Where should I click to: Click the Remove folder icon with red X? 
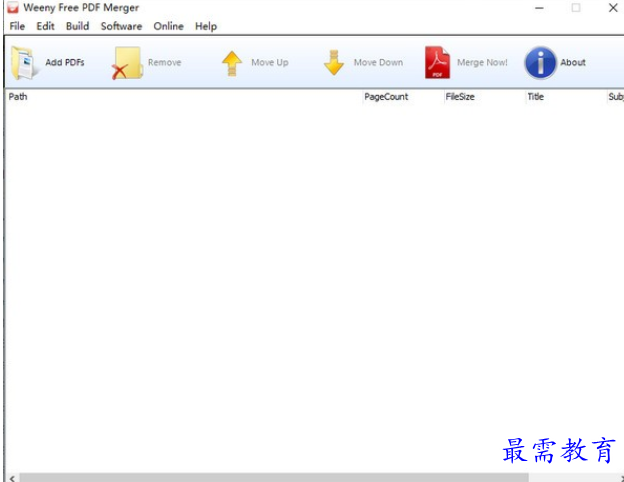(x=127, y=63)
